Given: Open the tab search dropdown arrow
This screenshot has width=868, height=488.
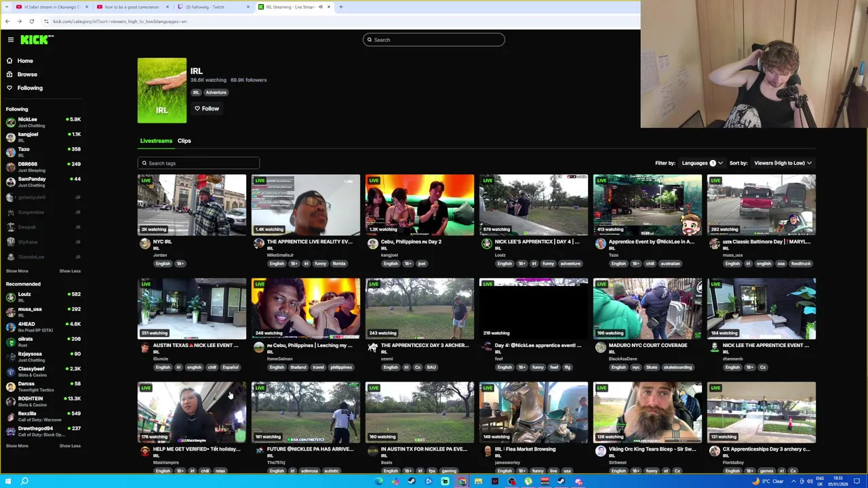Looking at the screenshot, I should (5, 7).
